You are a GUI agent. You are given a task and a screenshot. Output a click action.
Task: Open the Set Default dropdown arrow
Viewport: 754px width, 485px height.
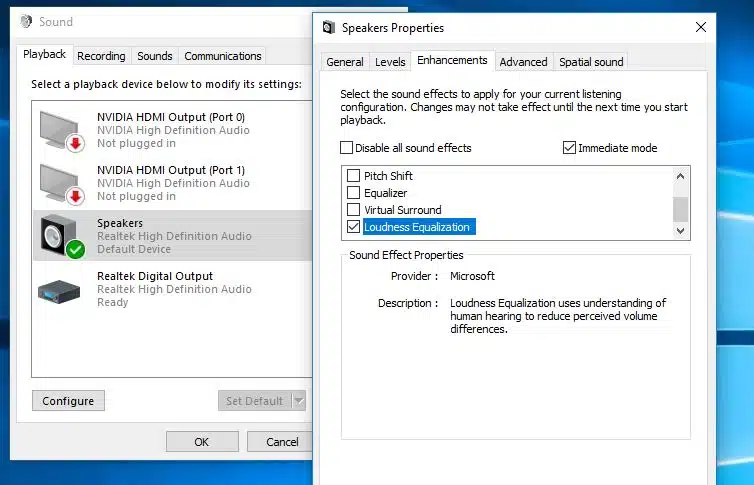(299, 400)
